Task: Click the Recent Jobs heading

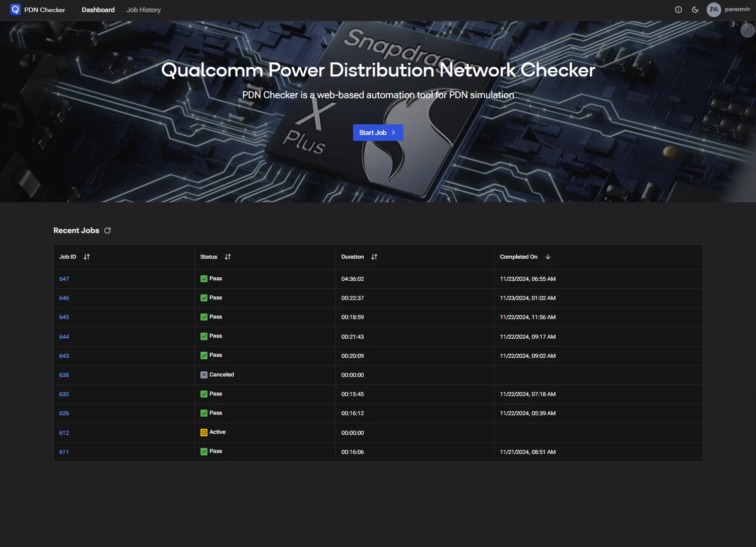Action: (x=77, y=230)
